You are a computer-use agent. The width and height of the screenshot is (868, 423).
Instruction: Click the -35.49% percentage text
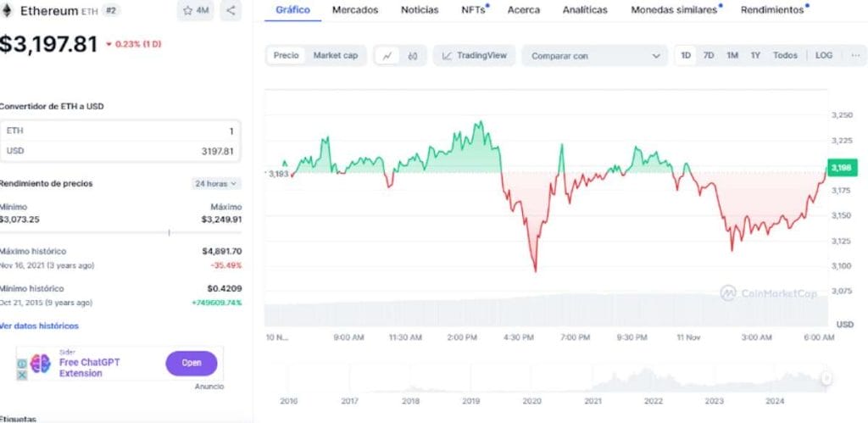tap(226, 266)
